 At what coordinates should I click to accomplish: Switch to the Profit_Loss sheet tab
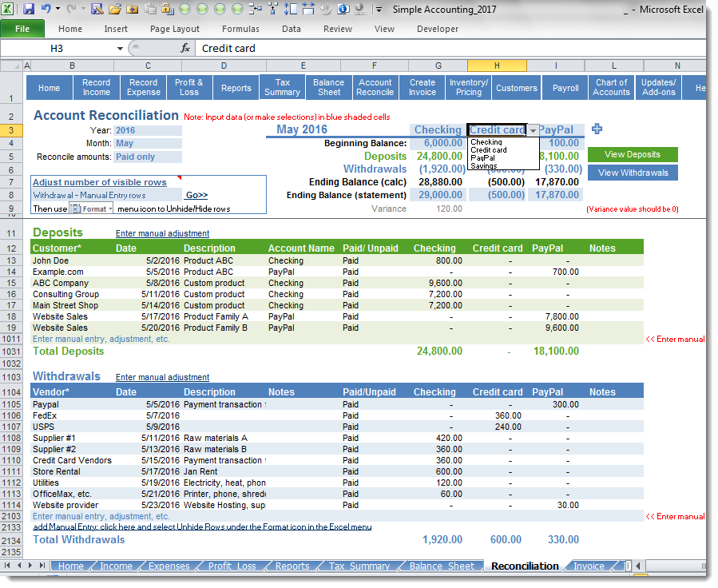tap(232, 566)
